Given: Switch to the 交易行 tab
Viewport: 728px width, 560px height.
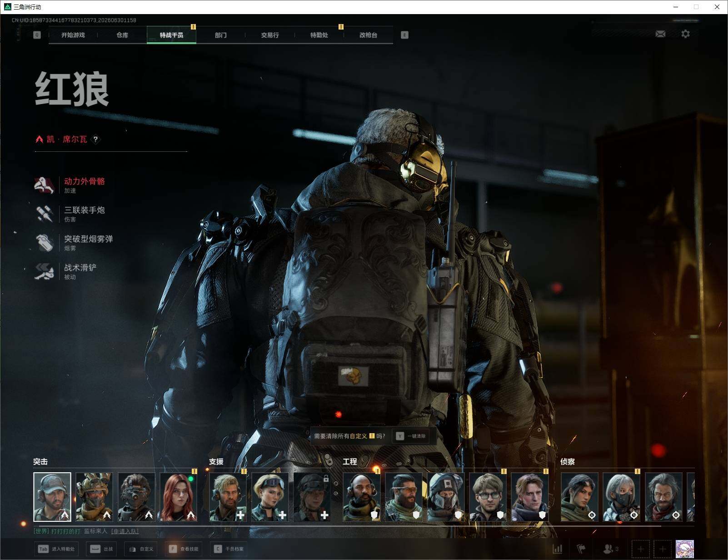Looking at the screenshot, I should pos(270,35).
